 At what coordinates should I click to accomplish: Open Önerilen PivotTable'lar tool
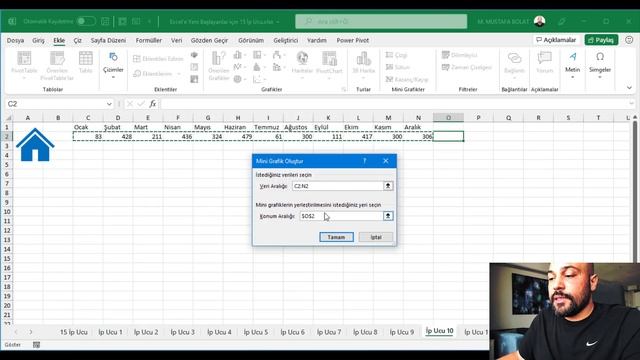click(57, 65)
